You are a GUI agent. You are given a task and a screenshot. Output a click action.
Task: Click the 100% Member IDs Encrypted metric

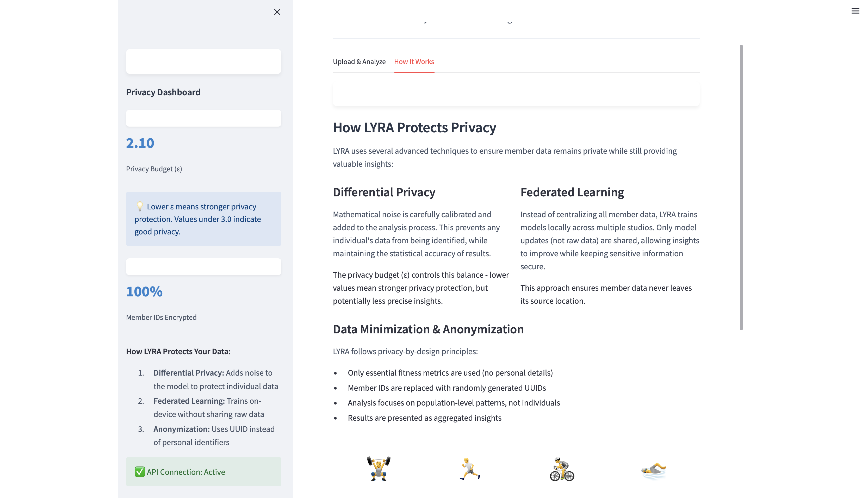tap(144, 291)
